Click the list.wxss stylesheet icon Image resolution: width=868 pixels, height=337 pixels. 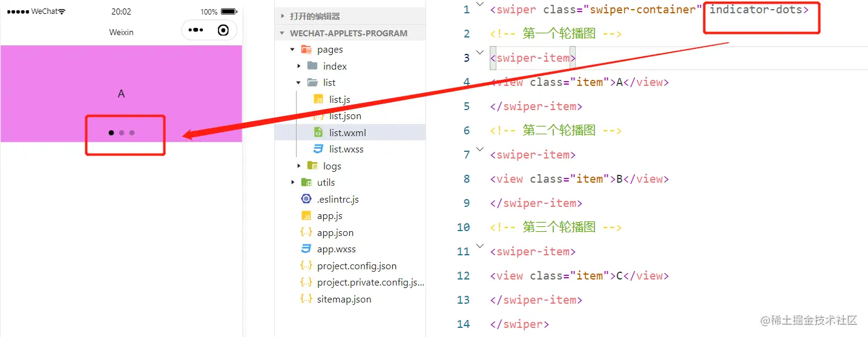click(318, 149)
